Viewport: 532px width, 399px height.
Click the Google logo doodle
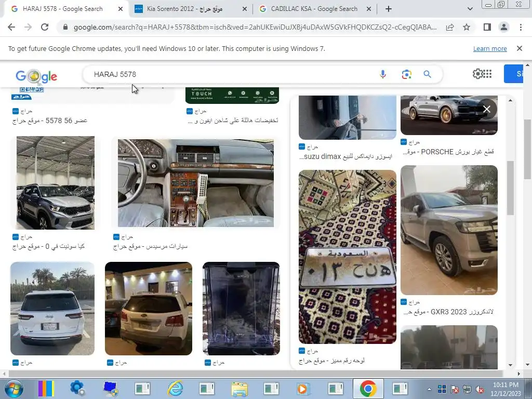click(36, 76)
